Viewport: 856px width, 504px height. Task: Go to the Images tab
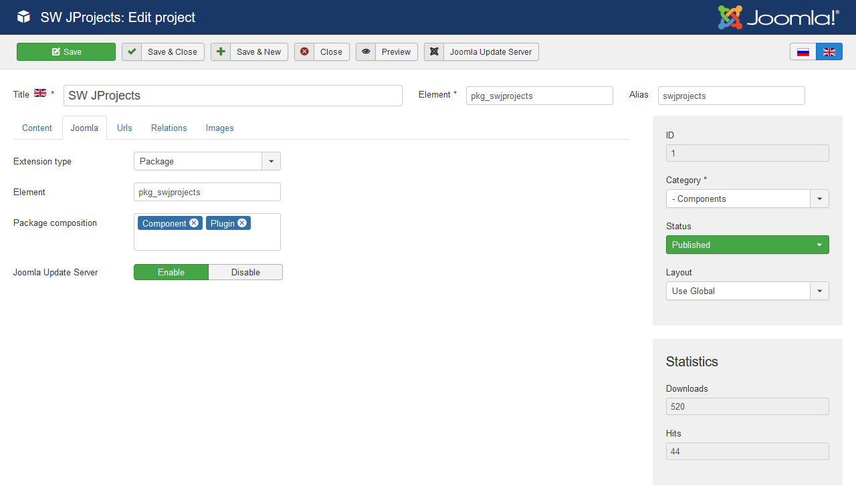click(x=220, y=128)
